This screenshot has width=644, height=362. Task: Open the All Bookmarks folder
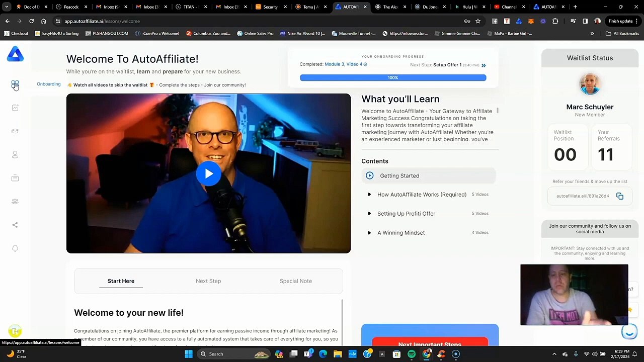tap(622, 34)
